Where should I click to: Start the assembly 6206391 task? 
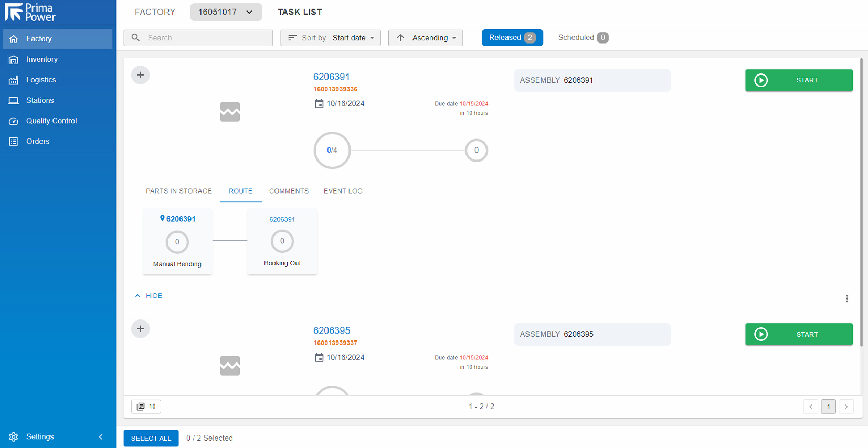(x=798, y=80)
